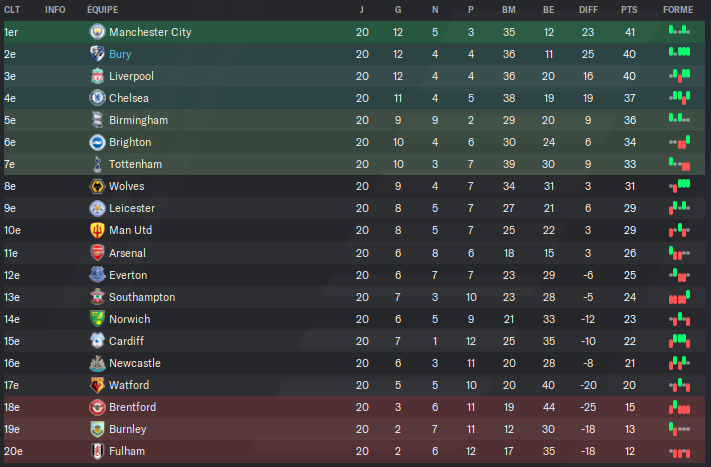Click Burnley's form indicator bars

pos(679,428)
